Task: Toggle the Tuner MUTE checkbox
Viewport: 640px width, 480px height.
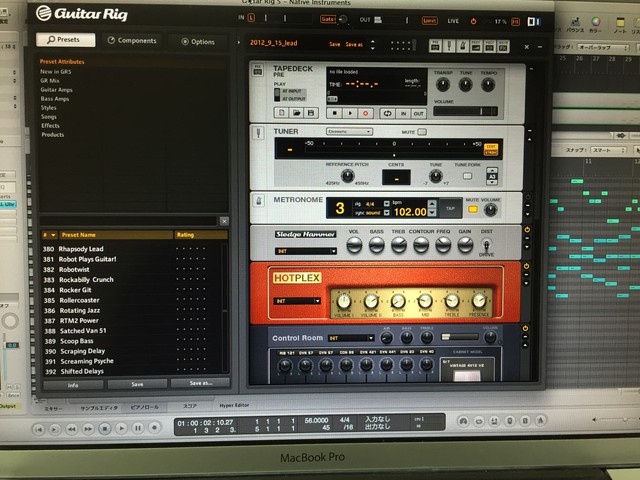Action: [422, 132]
